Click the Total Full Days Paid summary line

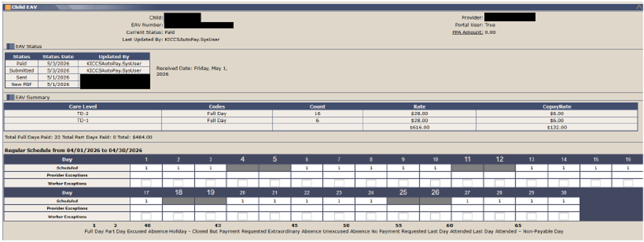point(78,137)
